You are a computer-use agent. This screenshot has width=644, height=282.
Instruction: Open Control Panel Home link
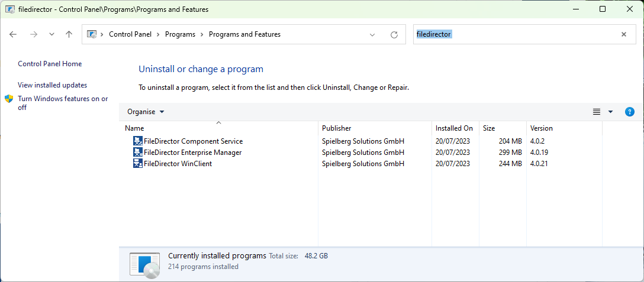tap(50, 64)
